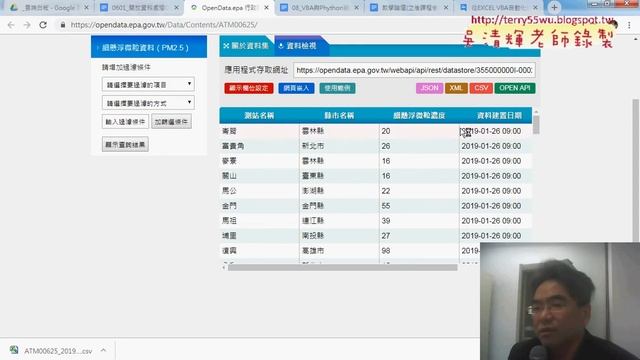640x360 pixels.
Task: Open the 資料檢視 tab
Action: [301, 46]
